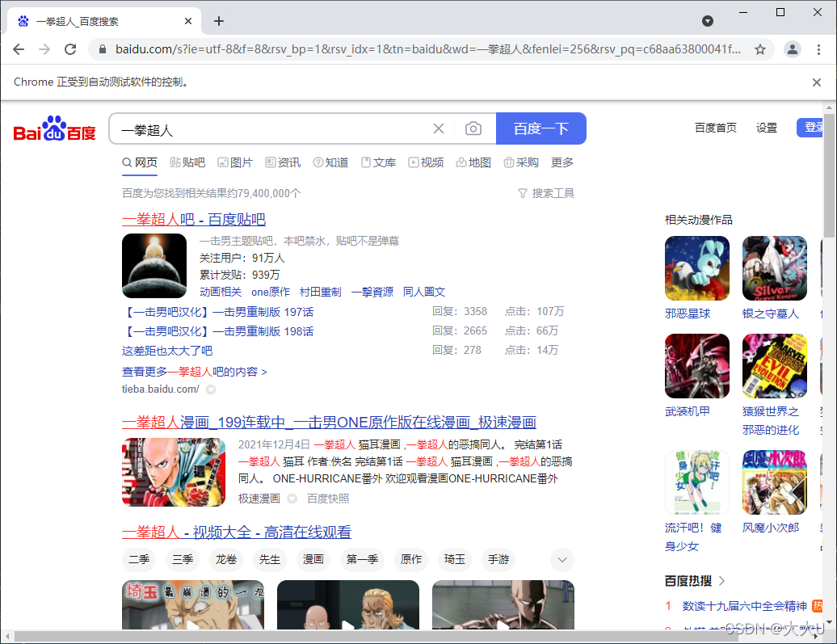Click the 登录 button
The width and height of the screenshot is (837, 644).
click(x=810, y=128)
